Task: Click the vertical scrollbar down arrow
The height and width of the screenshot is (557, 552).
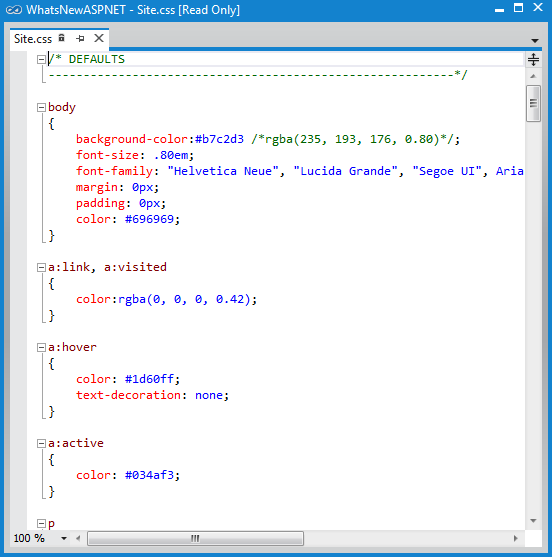Action: [533, 521]
